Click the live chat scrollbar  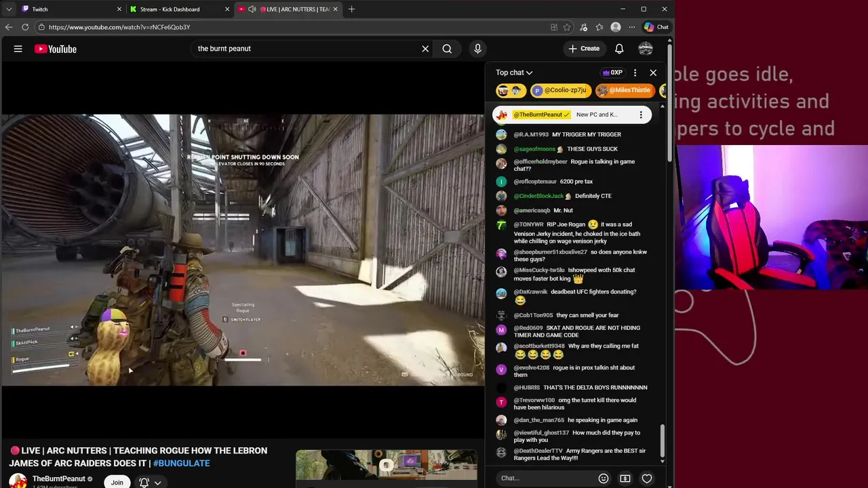663,442
